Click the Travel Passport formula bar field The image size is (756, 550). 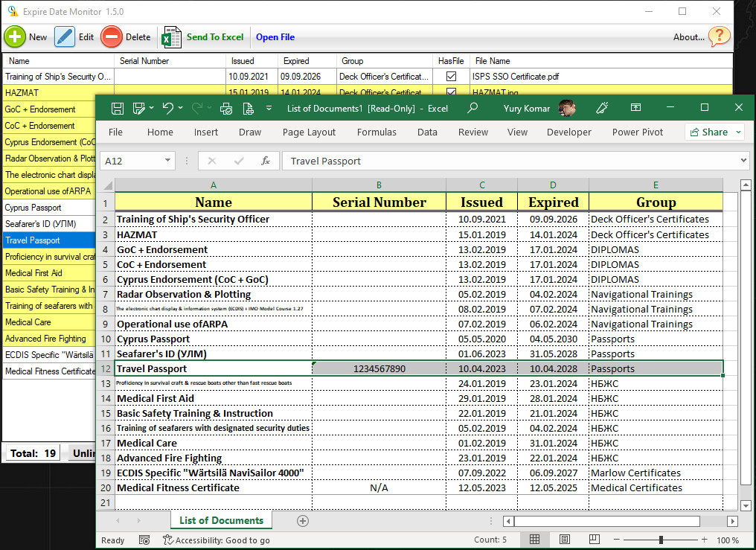pos(510,161)
